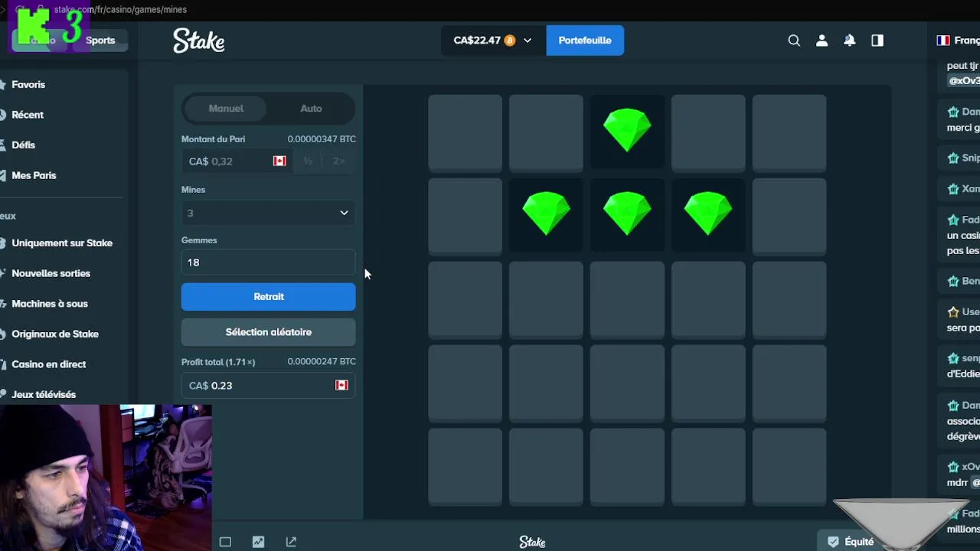Open Jeux télévisés category
Image resolution: width=980 pixels, height=551 pixels.
pos(44,395)
